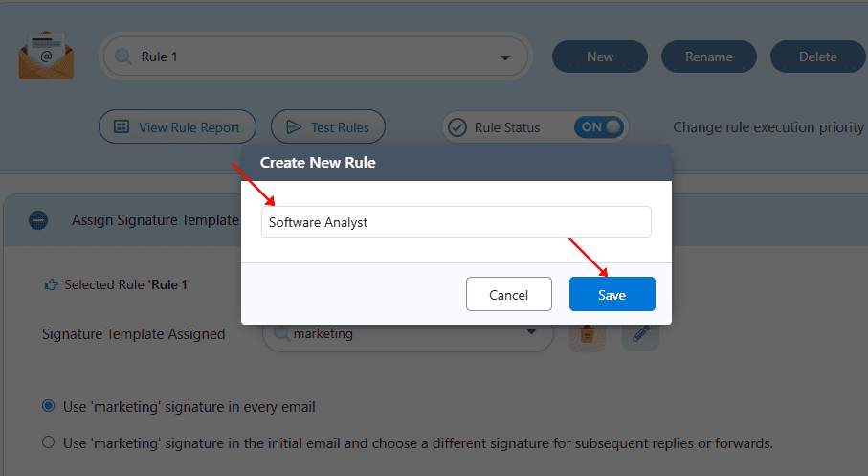Run Test Rules
This screenshot has width=868, height=476.
[327, 127]
